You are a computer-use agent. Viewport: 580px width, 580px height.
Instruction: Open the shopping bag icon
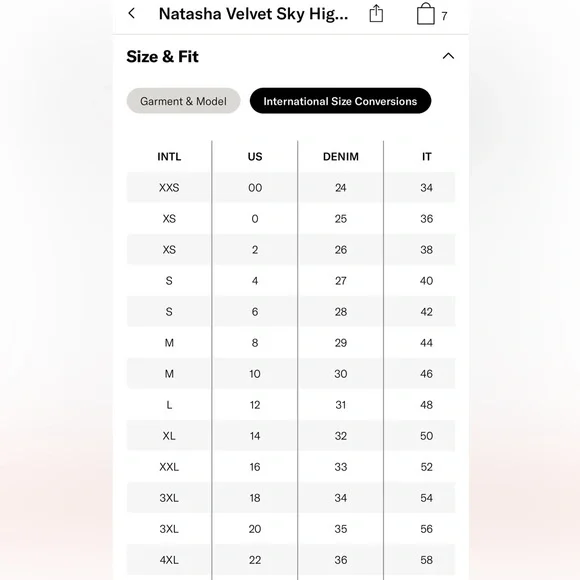click(426, 14)
